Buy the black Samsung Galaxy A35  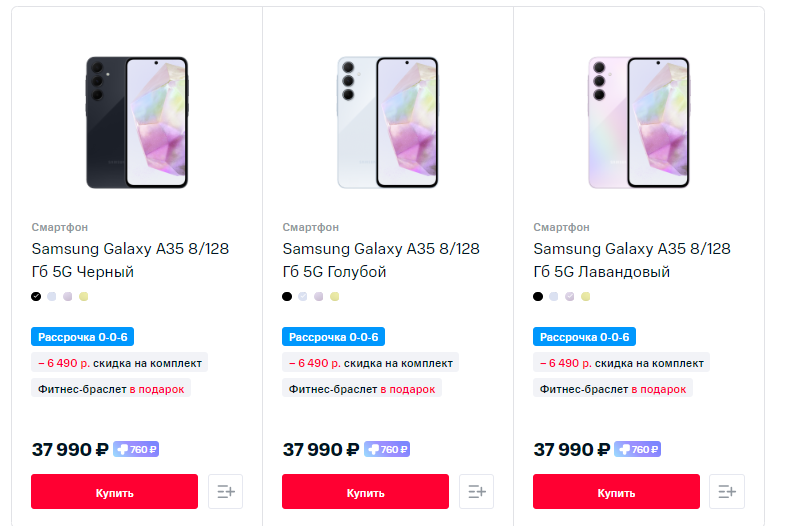114,492
